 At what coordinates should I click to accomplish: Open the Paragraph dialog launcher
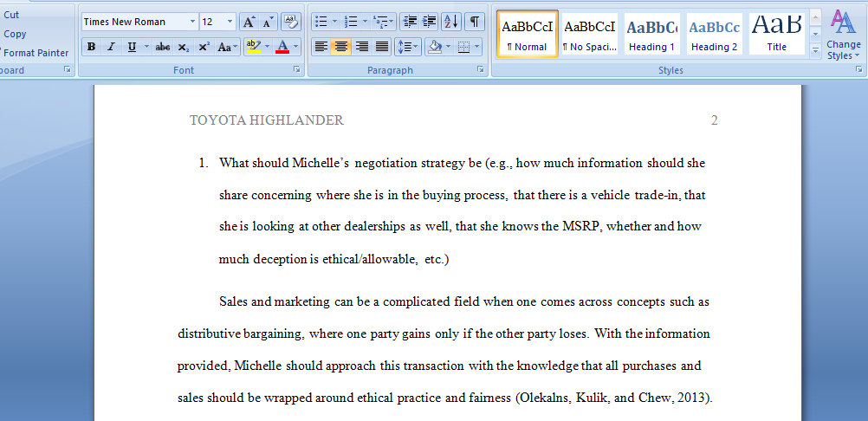[481, 69]
